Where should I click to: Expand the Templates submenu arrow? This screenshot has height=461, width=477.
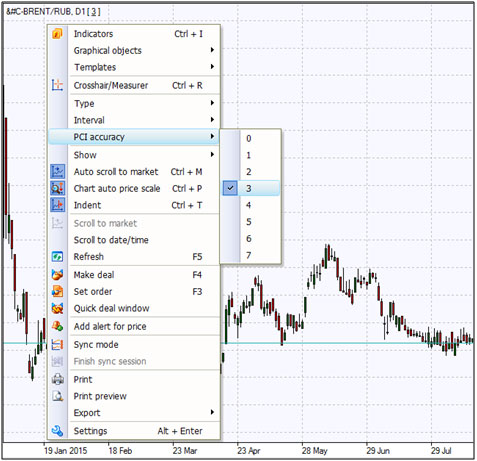(x=212, y=67)
